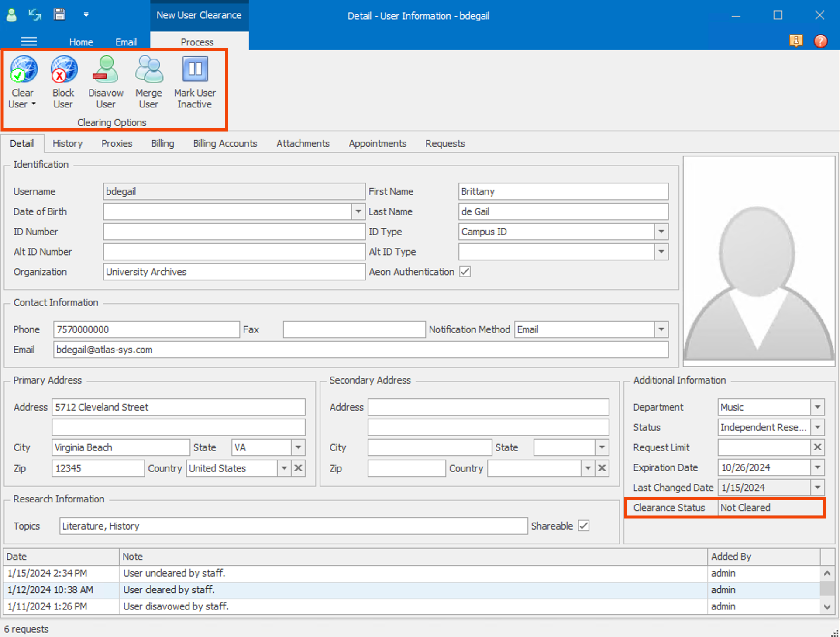Image resolution: width=840 pixels, height=637 pixels.
Task: Uncheck the Shareable checkbox
Action: 584,526
